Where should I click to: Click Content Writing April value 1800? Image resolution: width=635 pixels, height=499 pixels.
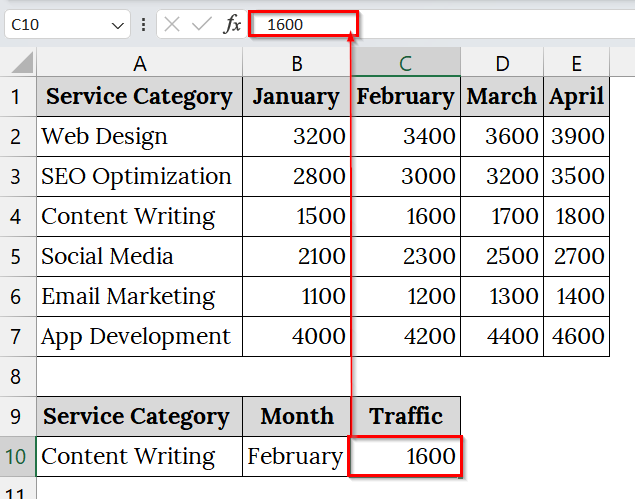576,217
